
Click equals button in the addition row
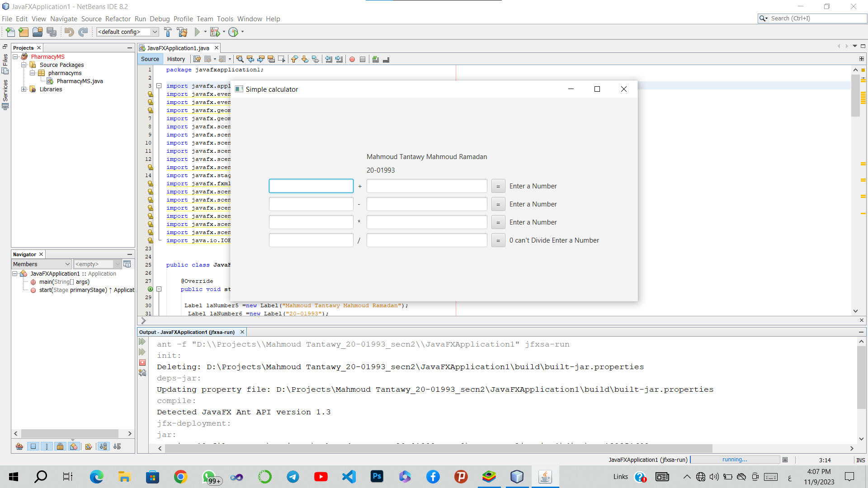pos(498,186)
